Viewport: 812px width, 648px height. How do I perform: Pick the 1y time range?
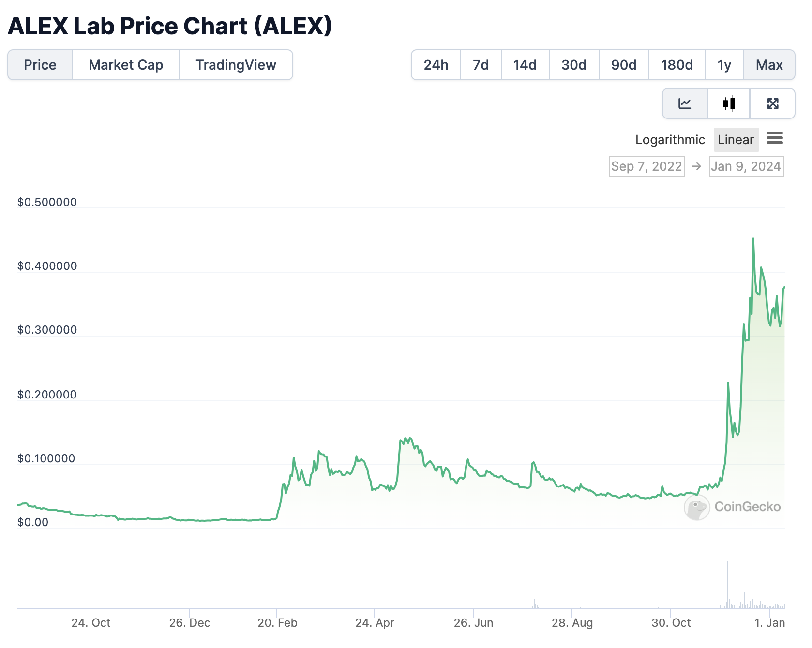point(724,65)
